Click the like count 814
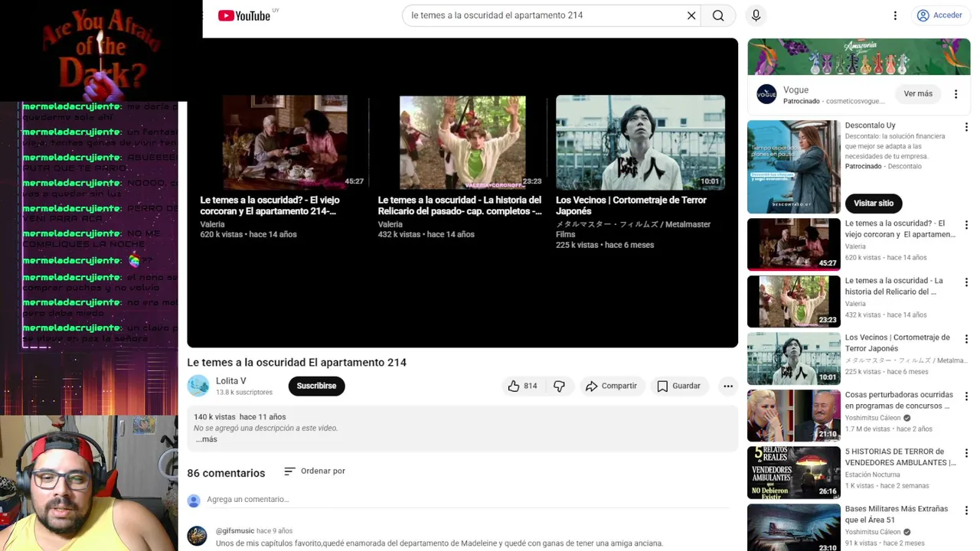 pos(531,386)
